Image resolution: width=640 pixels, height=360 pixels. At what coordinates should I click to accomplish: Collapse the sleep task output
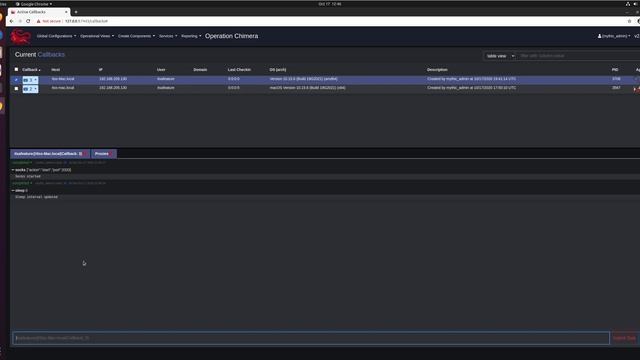(x=13, y=191)
